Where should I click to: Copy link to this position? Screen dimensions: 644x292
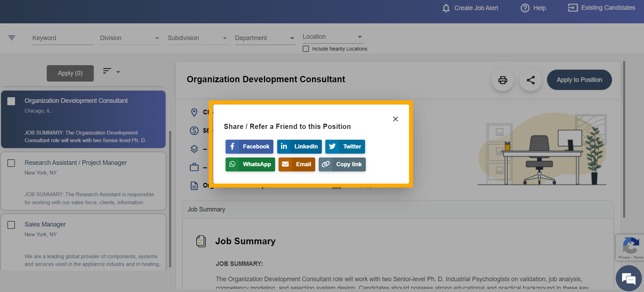pos(342,164)
